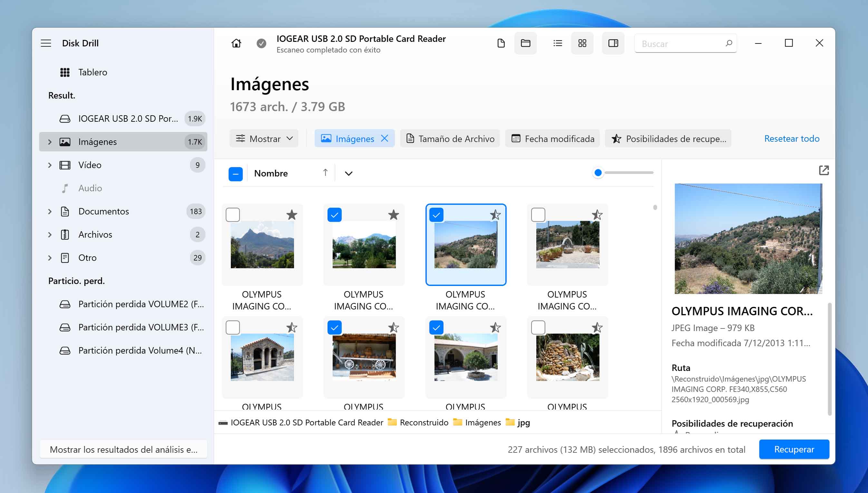Viewport: 868px width, 493px height.
Task: Uncheck the pottery cart photo checkbox
Action: (334, 327)
